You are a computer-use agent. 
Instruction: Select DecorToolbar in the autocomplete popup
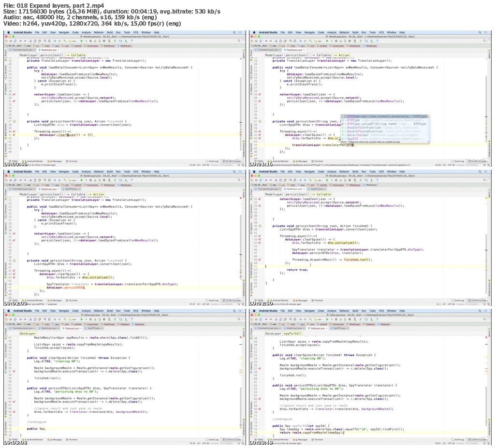pos(385,135)
